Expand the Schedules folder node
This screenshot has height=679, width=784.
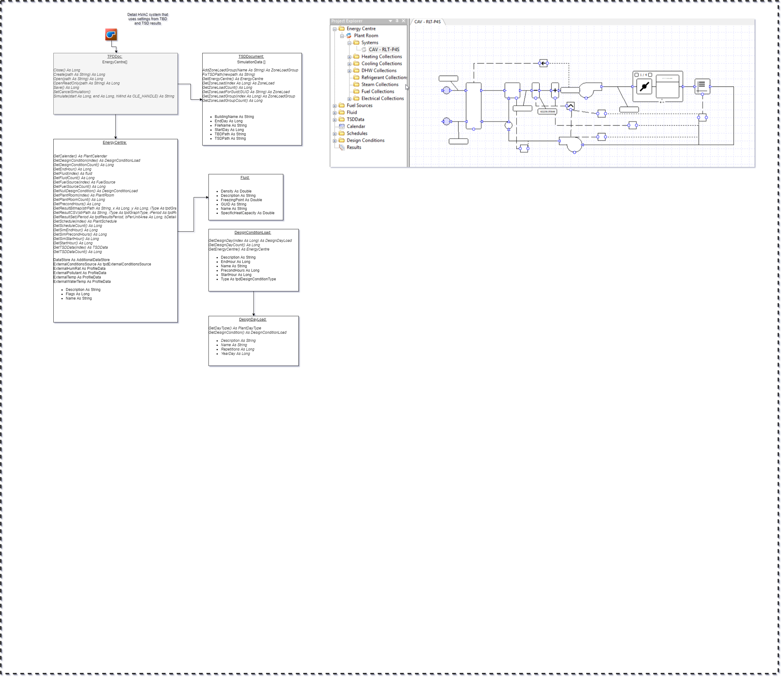point(335,134)
